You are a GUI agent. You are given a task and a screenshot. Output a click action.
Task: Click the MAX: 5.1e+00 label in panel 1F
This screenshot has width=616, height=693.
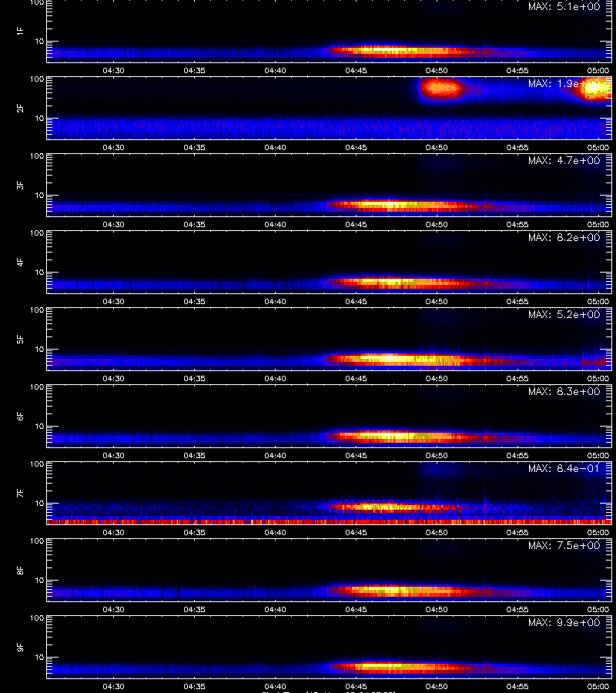(x=564, y=7)
